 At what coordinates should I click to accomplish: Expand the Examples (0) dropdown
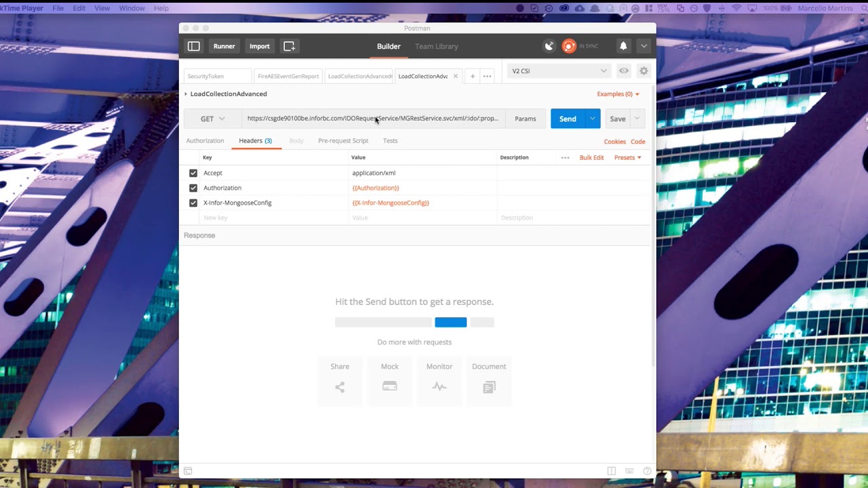[618, 94]
